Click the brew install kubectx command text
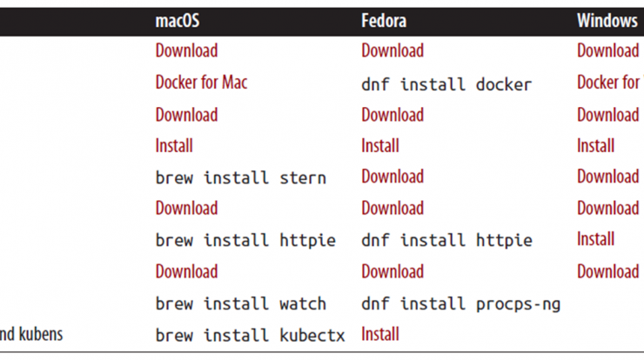Viewport: 644px width, 360px height. pyautogui.click(x=250, y=336)
